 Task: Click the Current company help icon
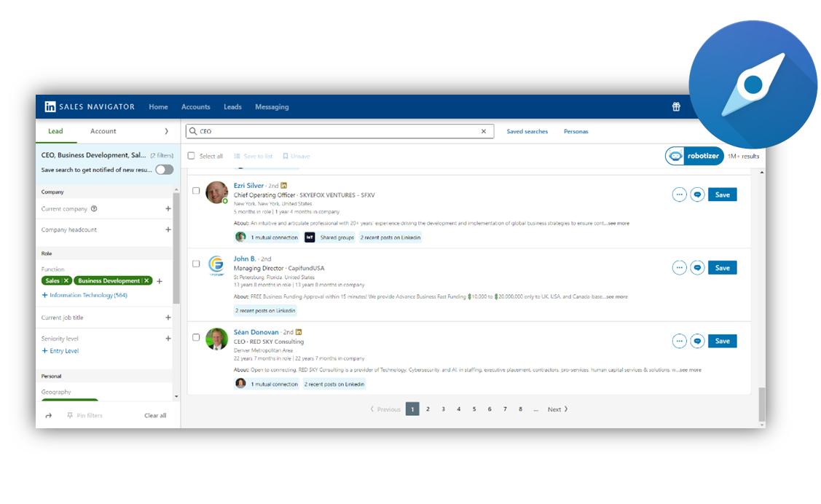(94, 209)
